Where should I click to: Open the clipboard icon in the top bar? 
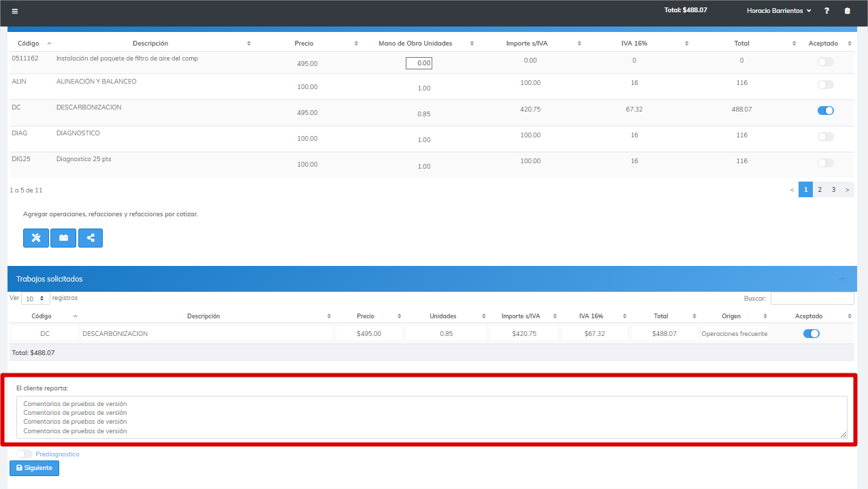pos(847,11)
